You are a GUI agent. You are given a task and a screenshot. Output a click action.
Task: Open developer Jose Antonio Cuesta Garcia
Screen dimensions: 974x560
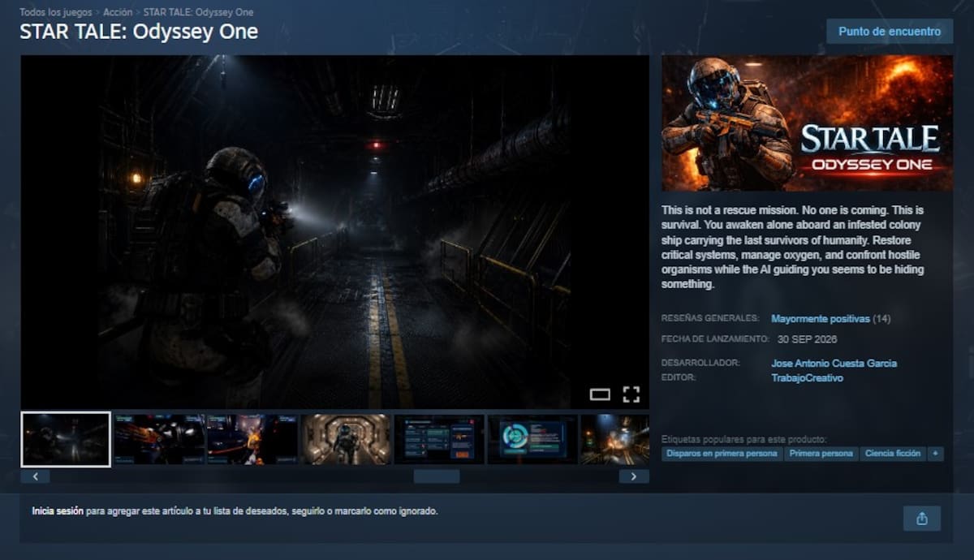coord(834,364)
